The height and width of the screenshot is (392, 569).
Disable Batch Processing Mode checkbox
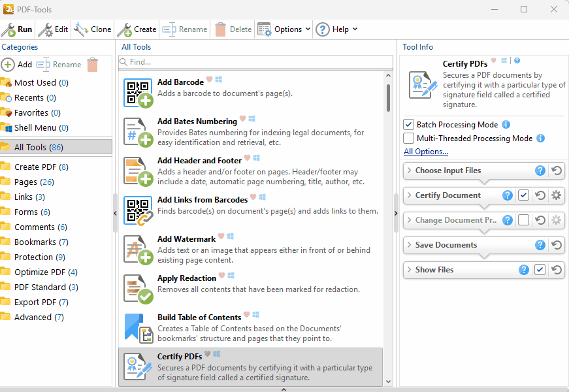(409, 125)
